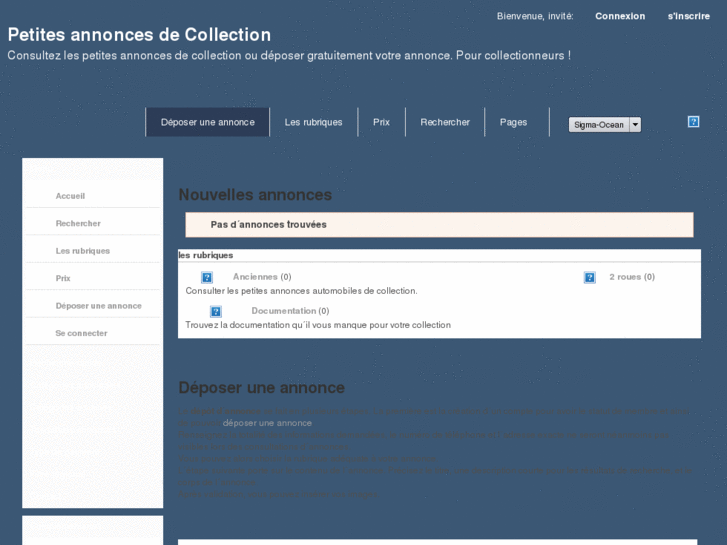Select Les rubriques in the top navigation bar

[313, 122]
